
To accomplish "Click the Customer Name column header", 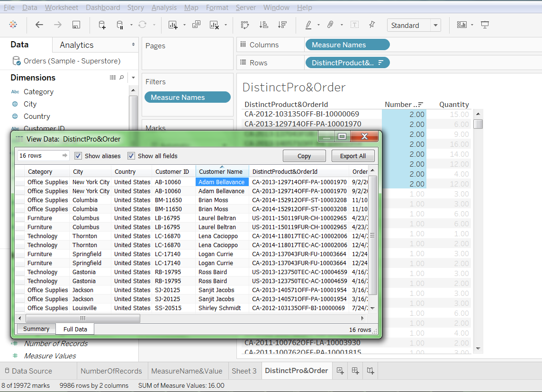I will point(222,171).
